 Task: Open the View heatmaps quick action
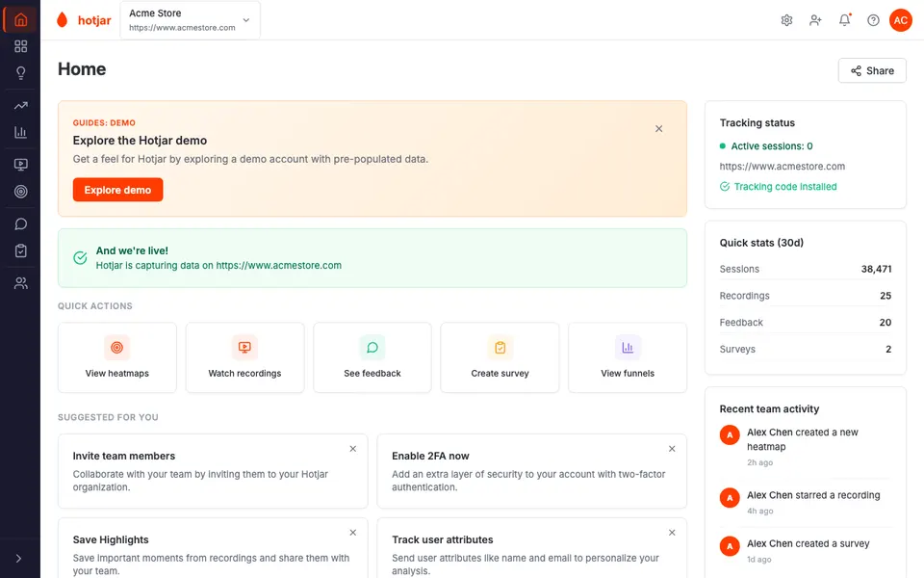pyautogui.click(x=117, y=357)
